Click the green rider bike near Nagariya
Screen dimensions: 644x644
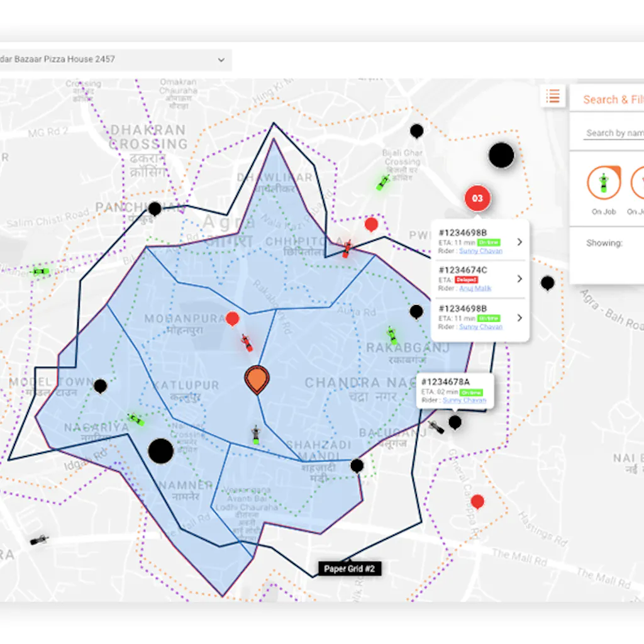(x=136, y=419)
